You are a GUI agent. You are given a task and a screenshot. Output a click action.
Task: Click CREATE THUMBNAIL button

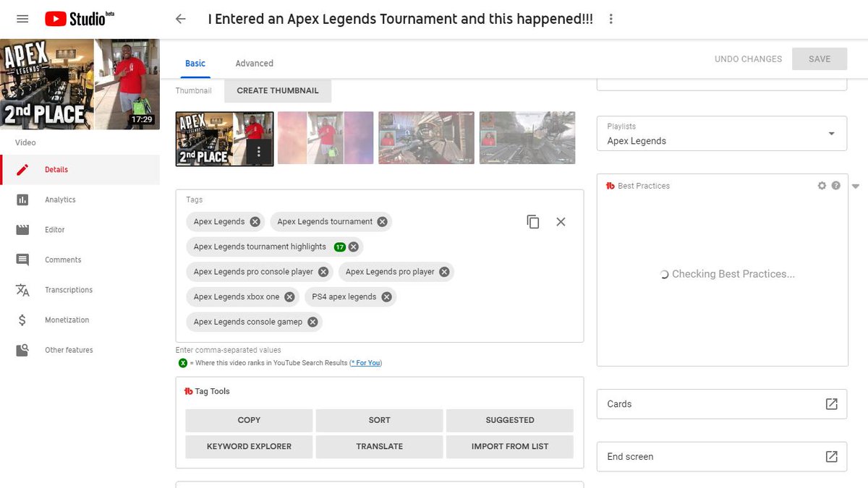pos(278,91)
